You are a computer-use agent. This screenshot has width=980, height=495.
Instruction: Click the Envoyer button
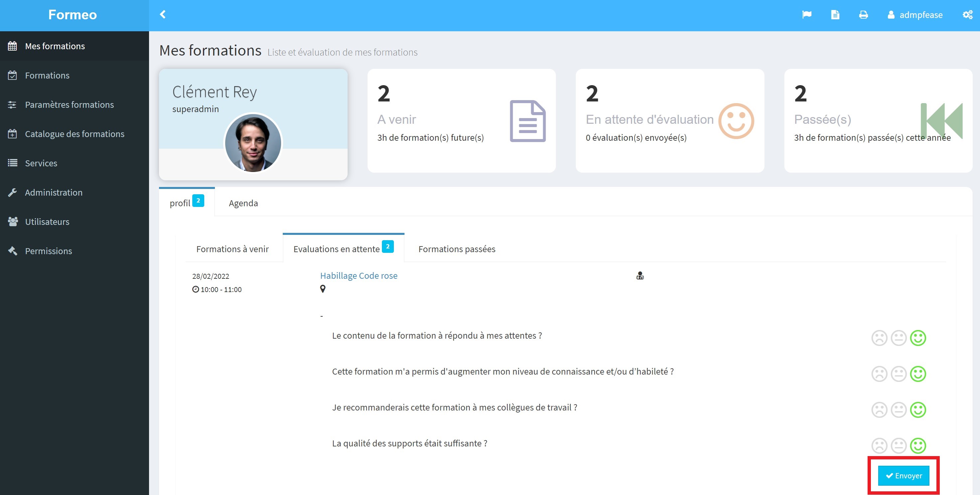click(903, 476)
